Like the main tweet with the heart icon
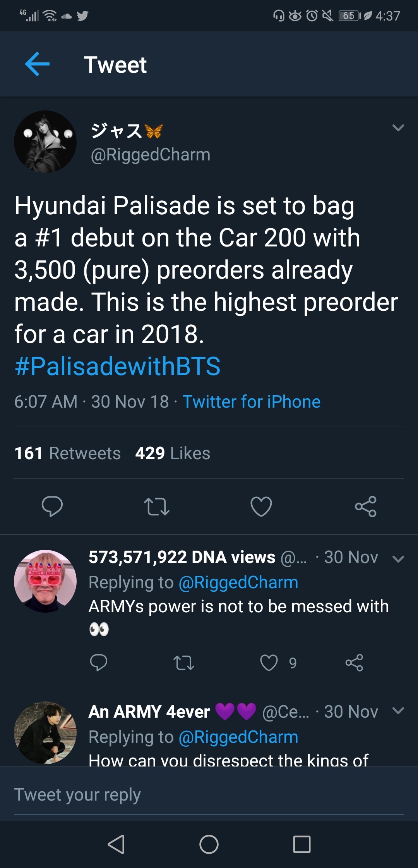418x868 pixels. click(261, 506)
